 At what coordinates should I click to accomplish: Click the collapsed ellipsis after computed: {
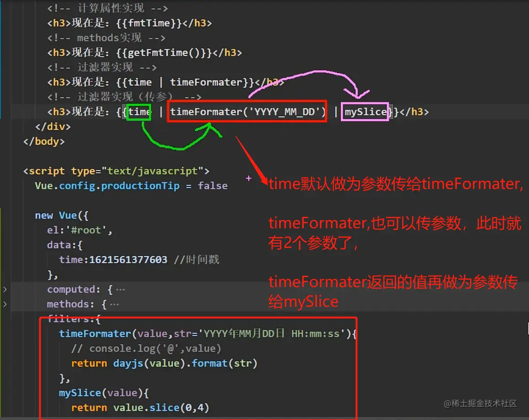120,289
